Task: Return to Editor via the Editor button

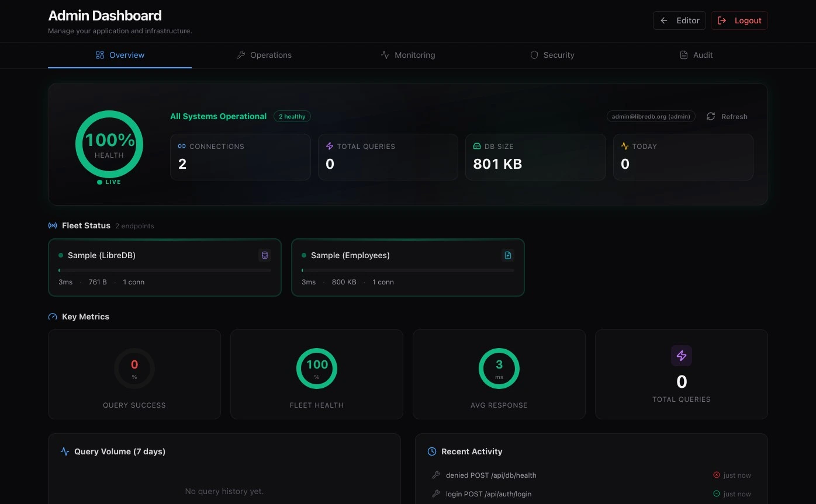Action: click(679, 20)
